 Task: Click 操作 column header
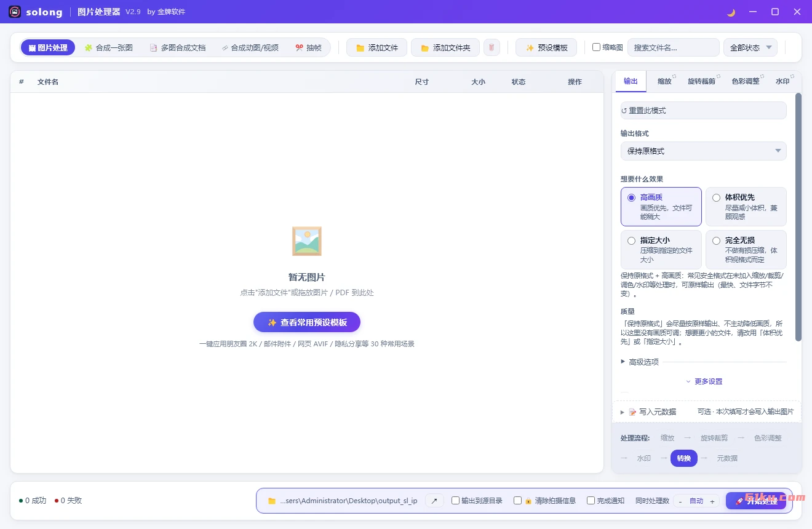575,82
